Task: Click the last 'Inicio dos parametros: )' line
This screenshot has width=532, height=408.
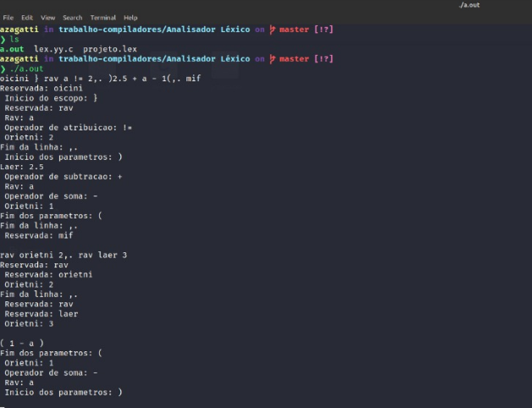Action: click(63, 393)
